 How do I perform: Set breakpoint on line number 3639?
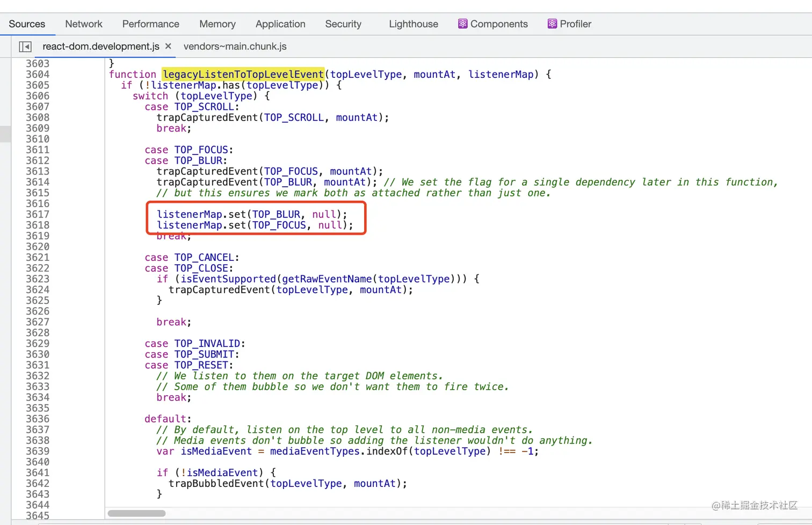[38, 451]
